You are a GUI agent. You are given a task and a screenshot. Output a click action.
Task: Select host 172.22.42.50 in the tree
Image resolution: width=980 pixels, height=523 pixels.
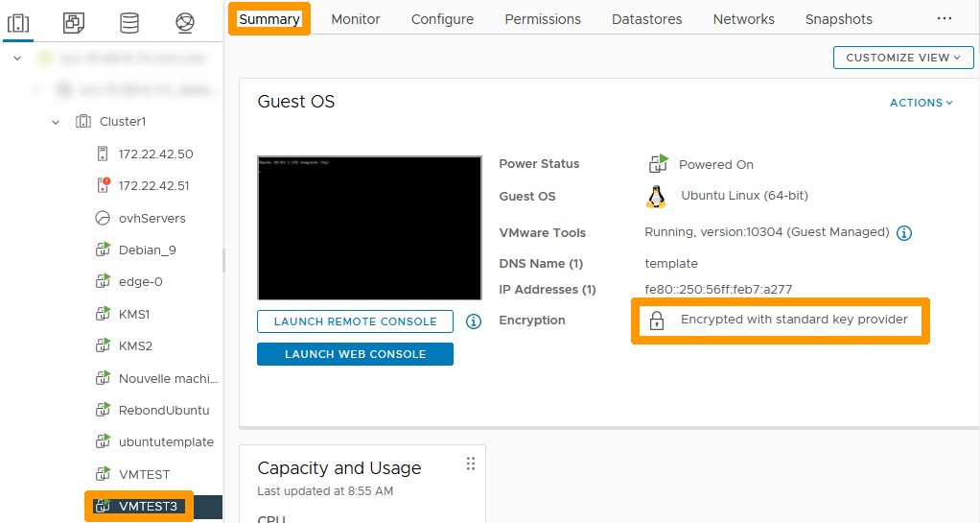pyautogui.click(x=155, y=154)
